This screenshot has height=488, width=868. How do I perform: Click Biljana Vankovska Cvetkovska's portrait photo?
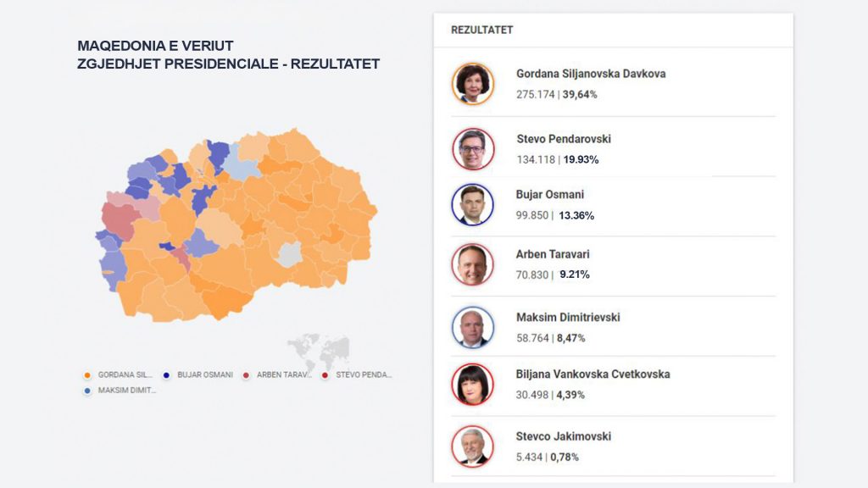pos(472,384)
